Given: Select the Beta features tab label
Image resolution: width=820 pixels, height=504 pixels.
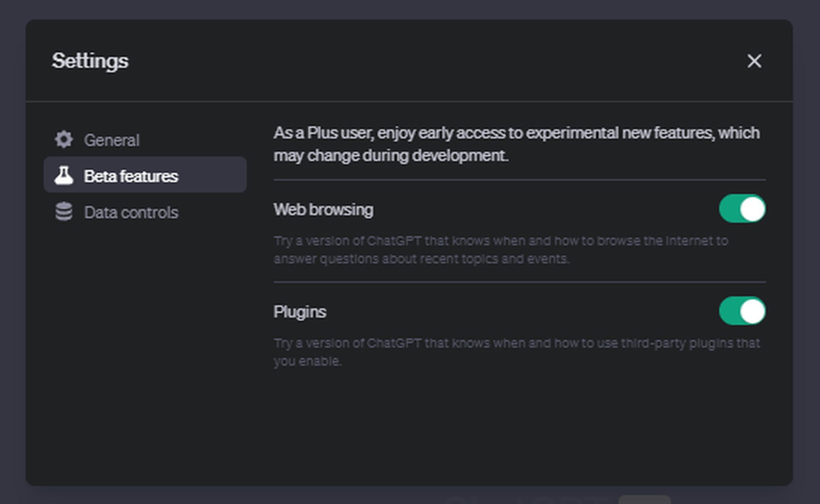Looking at the screenshot, I should (131, 176).
